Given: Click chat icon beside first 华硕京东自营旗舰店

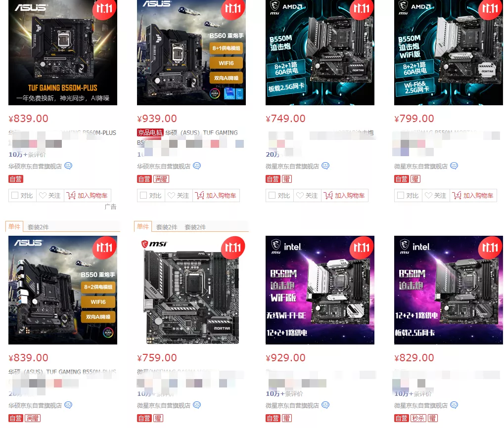Looking at the screenshot, I should (x=68, y=166).
